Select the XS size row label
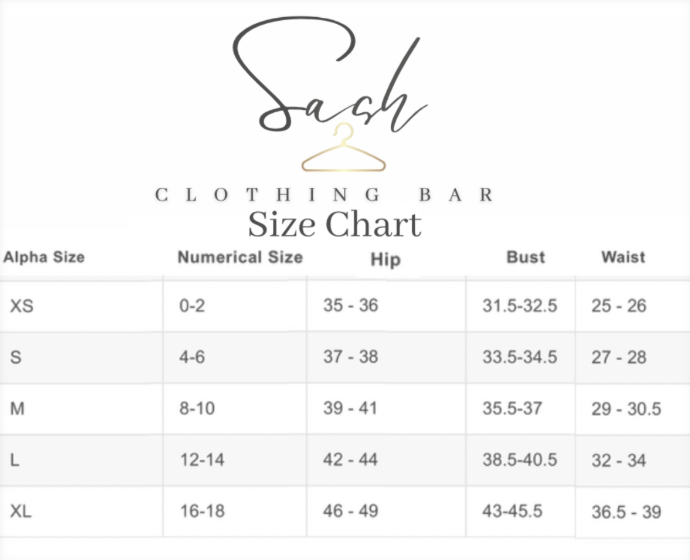The height and width of the screenshot is (560, 690). click(x=21, y=306)
